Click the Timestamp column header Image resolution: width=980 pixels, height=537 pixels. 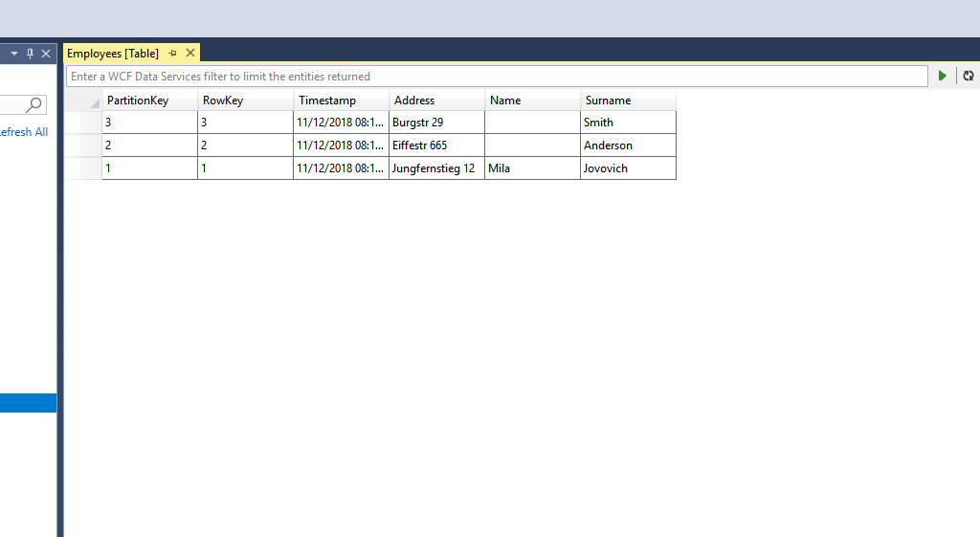point(341,101)
